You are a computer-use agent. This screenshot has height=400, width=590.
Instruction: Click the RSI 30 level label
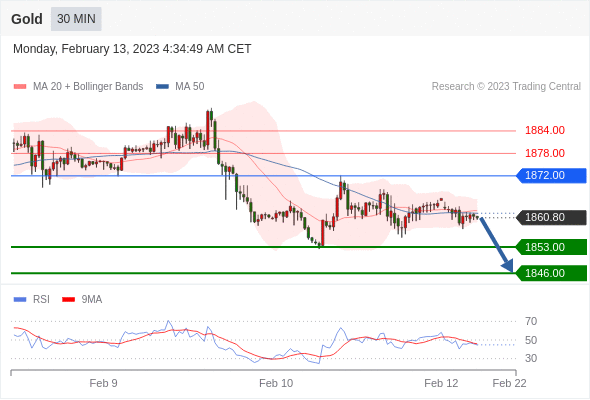click(x=531, y=359)
